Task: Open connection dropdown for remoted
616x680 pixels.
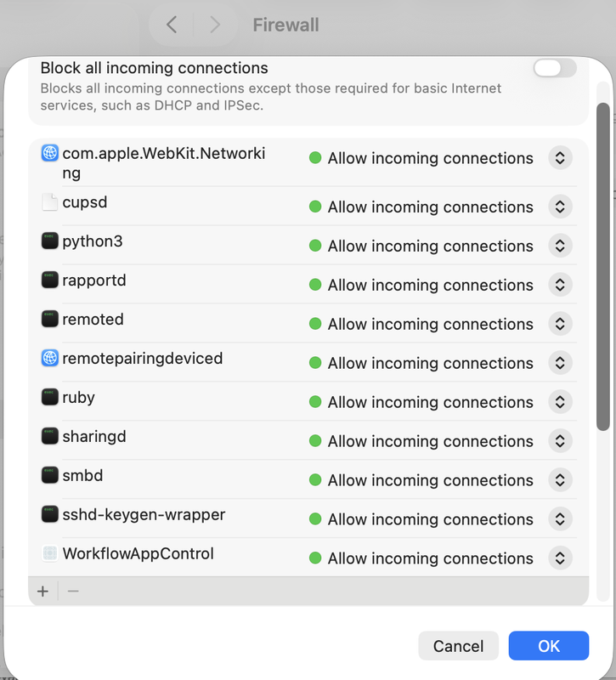Action: click(560, 324)
